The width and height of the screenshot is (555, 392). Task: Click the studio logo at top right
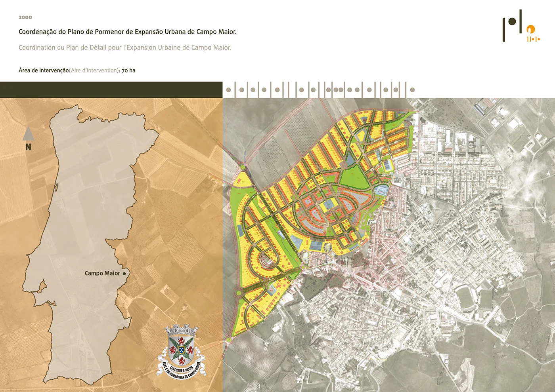pyautogui.click(x=521, y=26)
